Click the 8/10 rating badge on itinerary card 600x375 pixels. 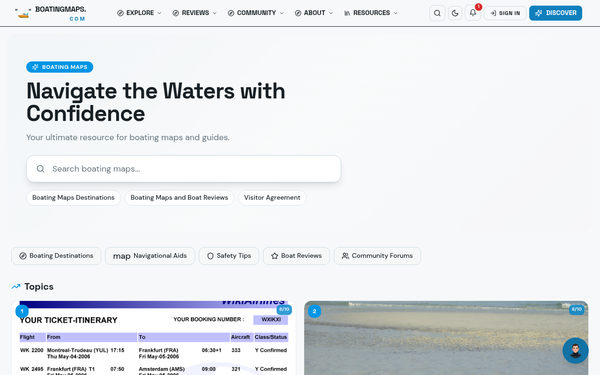[284, 310]
